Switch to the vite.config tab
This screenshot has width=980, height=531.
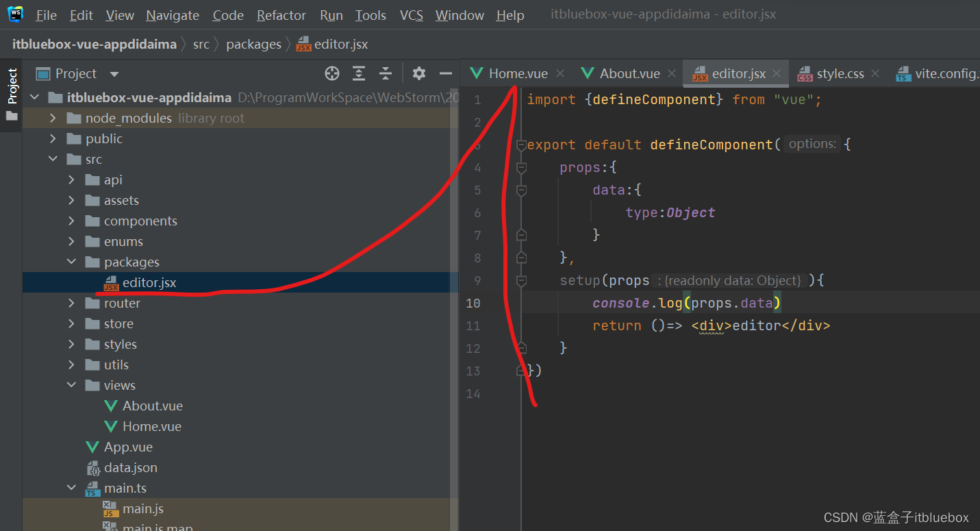click(x=938, y=73)
